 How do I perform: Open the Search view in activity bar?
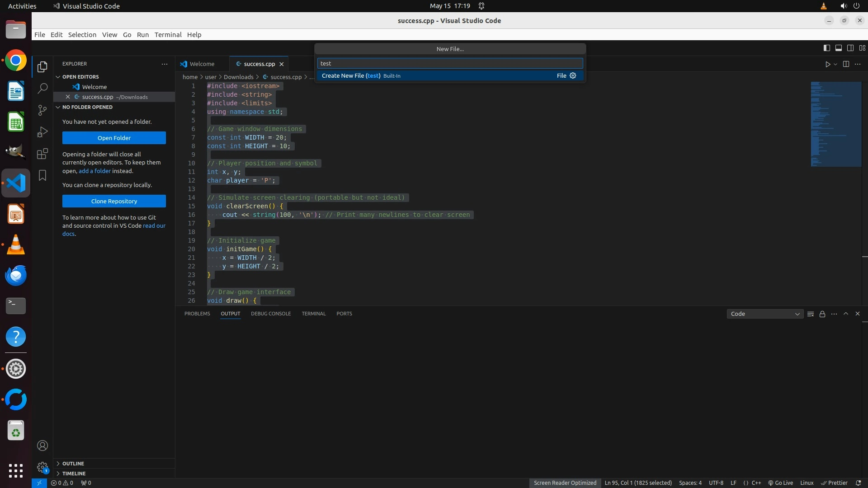click(42, 89)
